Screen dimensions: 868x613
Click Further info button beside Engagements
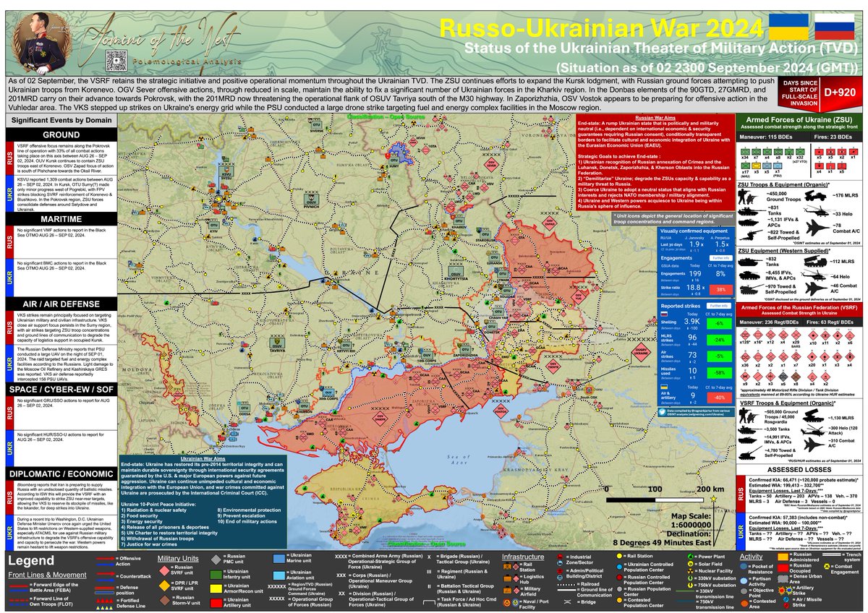tap(721, 257)
